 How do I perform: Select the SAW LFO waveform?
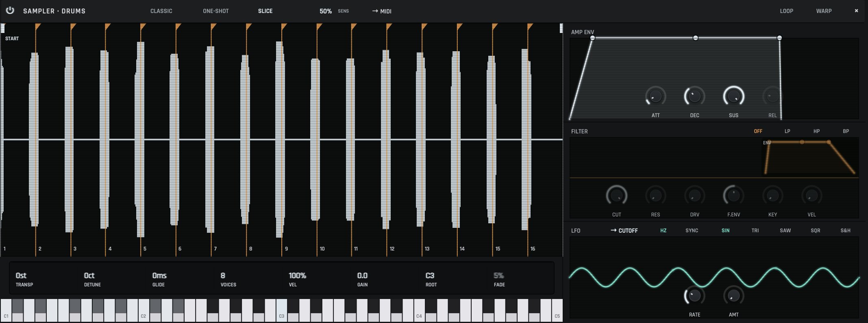pyautogui.click(x=785, y=231)
